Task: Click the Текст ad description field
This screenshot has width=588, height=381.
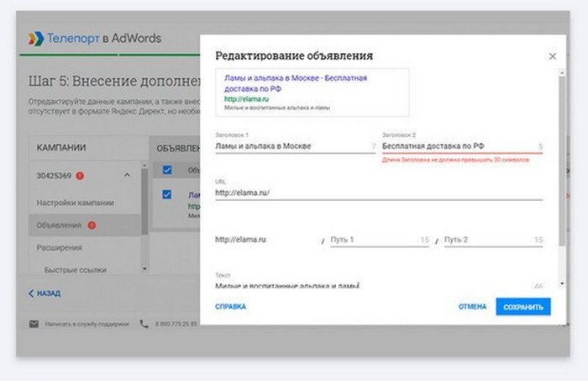Action: (x=379, y=286)
